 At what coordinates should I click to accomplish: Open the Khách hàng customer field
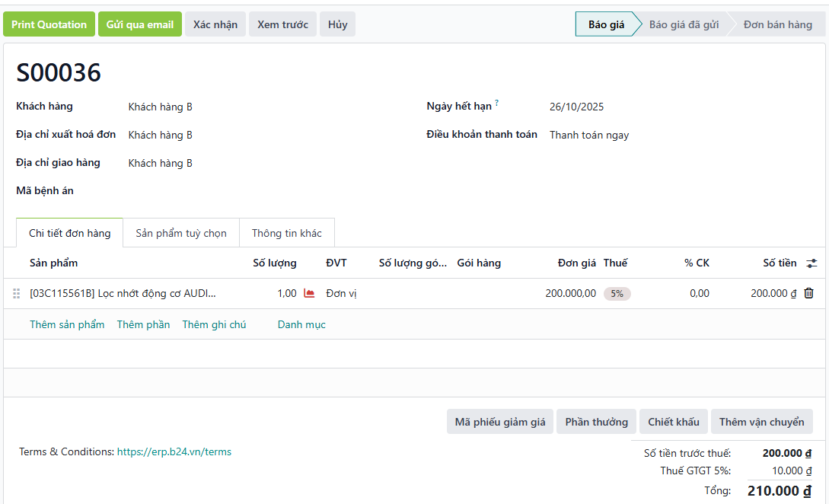[160, 107]
